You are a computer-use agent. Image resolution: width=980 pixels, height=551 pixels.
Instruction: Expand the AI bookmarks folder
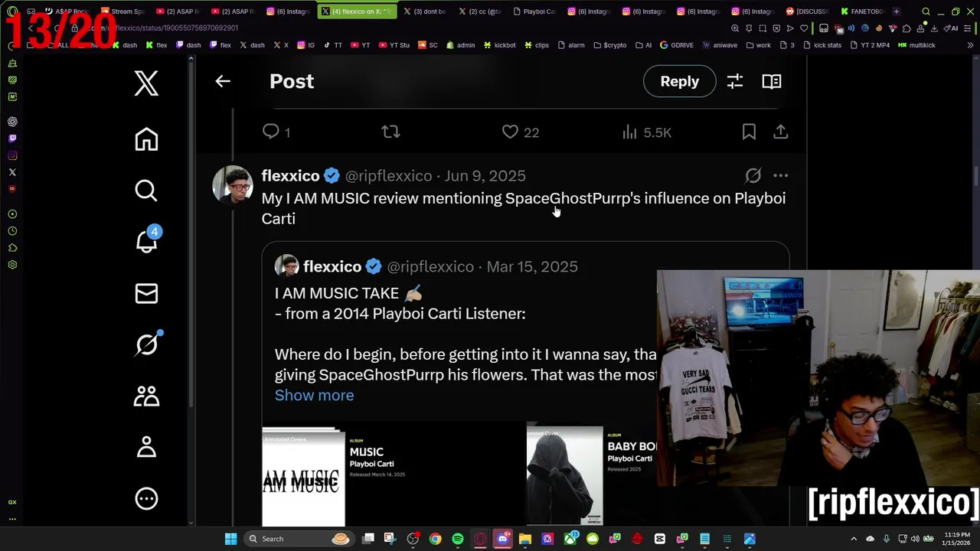click(643, 45)
